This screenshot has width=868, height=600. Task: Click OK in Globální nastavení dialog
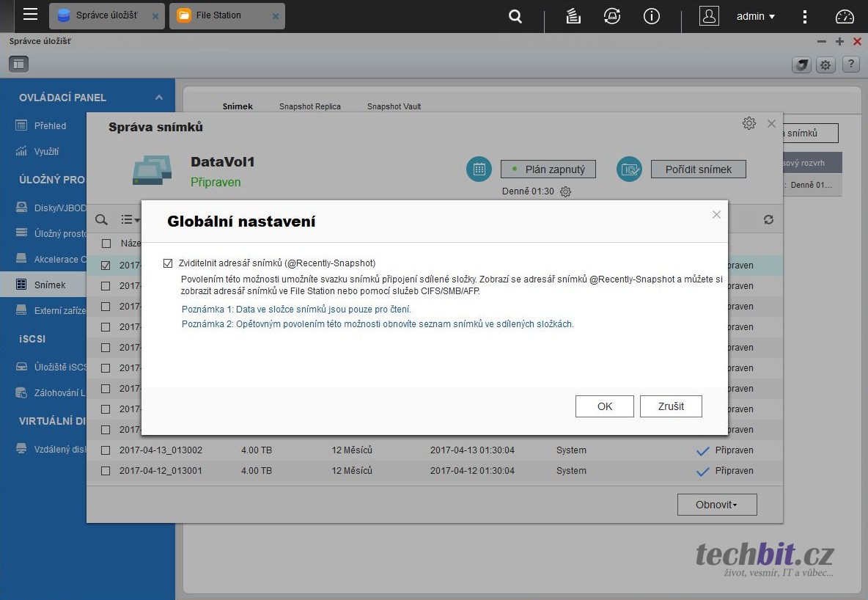click(x=604, y=406)
